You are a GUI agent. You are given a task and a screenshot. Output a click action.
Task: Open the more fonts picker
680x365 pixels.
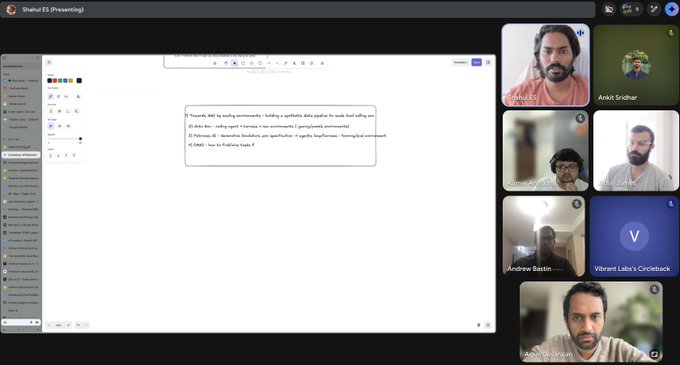(78, 97)
